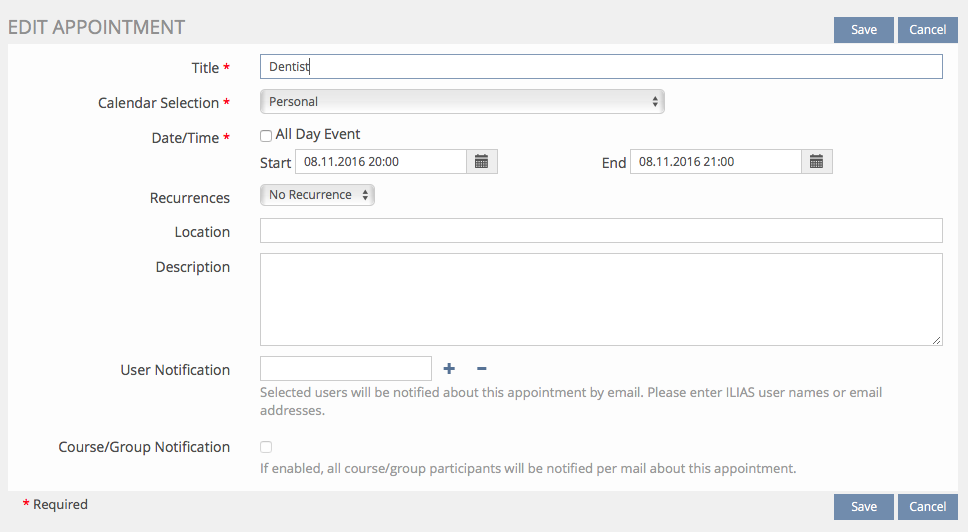This screenshot has width=968, height=532.
Task: Click the End date/time text field
Action: pyautogui.click(x=715, y=162)
